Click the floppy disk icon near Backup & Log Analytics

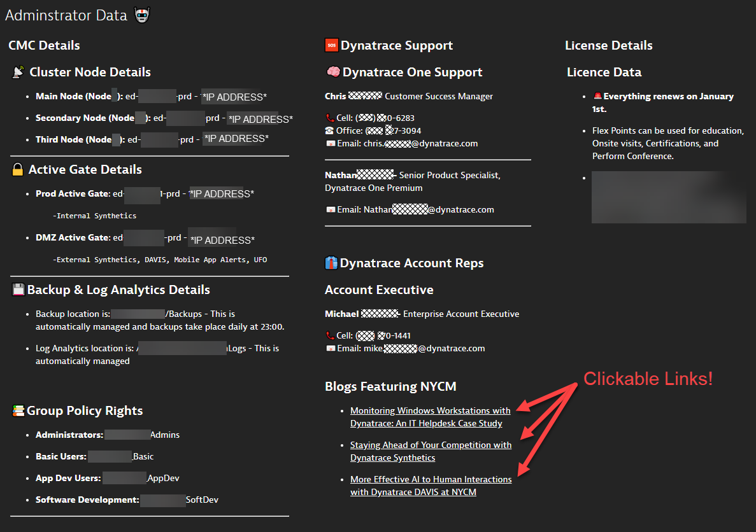[x=19, y=289]
